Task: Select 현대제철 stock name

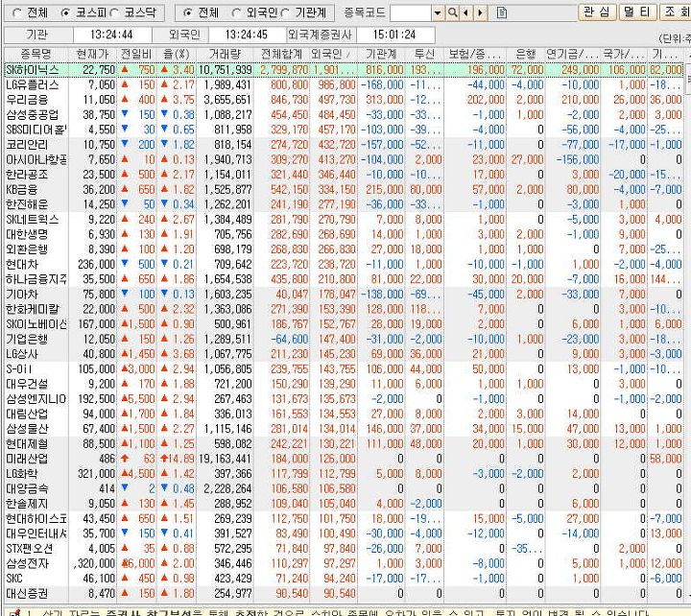Action: [27, 444]
